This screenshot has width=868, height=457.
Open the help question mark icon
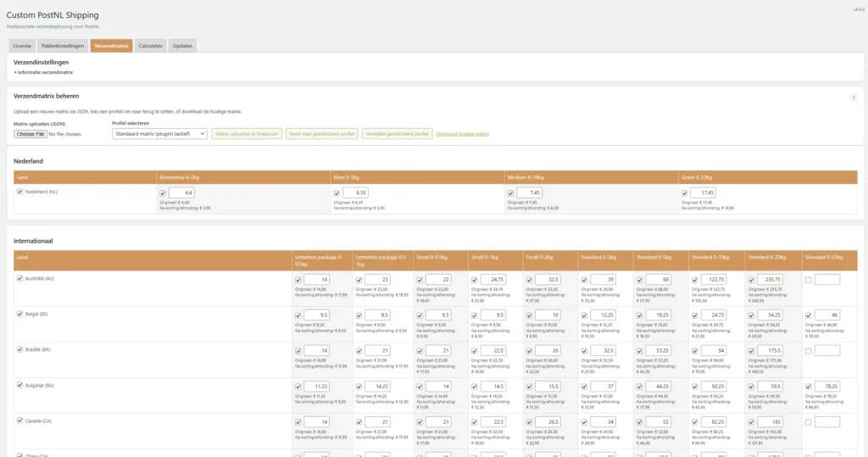click(x=853, y=98)
